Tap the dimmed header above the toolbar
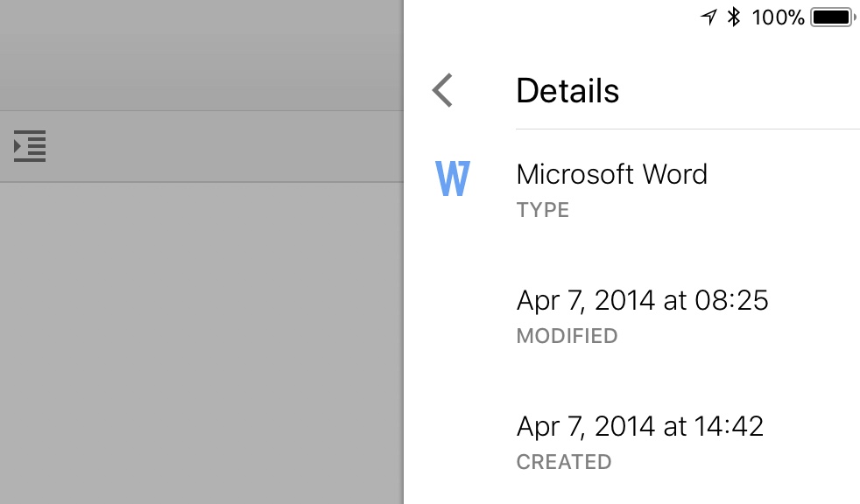This screenshot has height=504, width=860. (x=201, y=55)
